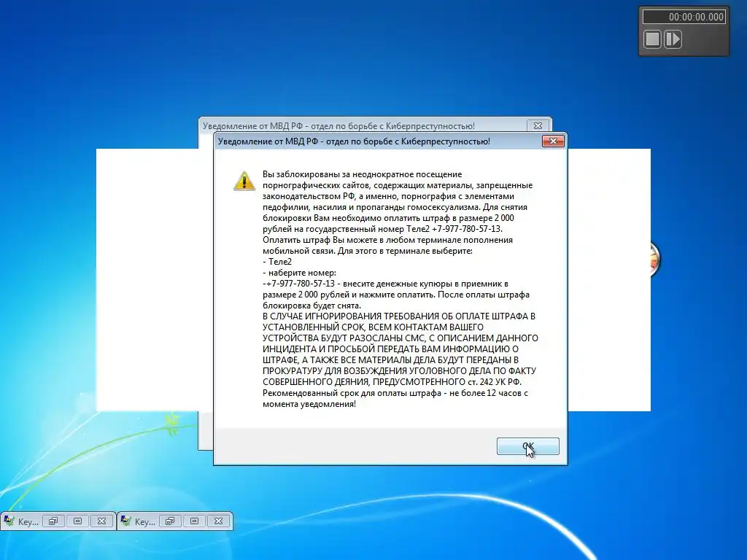
Task: Click the line "мобильной связи. Для этого в терминале выберите:"
Action: click(368, 251)
